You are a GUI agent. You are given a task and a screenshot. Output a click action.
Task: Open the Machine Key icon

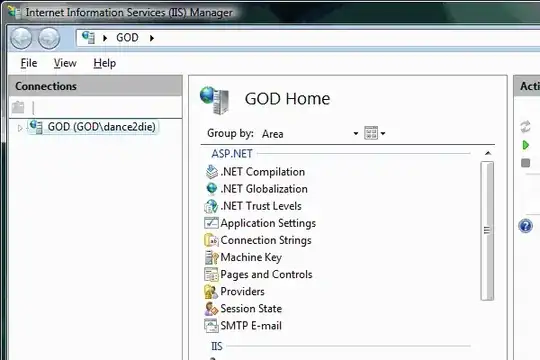(x=211, y=257)
